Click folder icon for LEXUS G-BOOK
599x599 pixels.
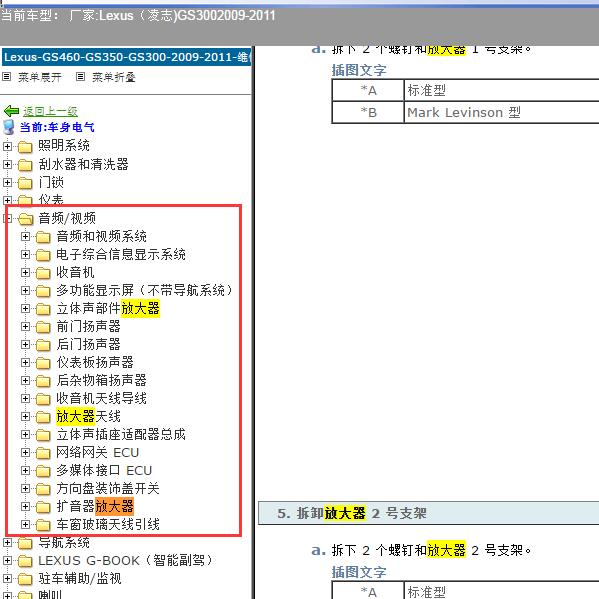[25, 561]
